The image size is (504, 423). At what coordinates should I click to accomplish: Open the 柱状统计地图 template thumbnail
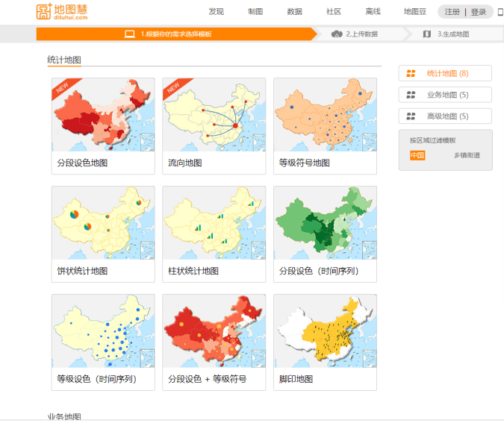pos(214,223)
